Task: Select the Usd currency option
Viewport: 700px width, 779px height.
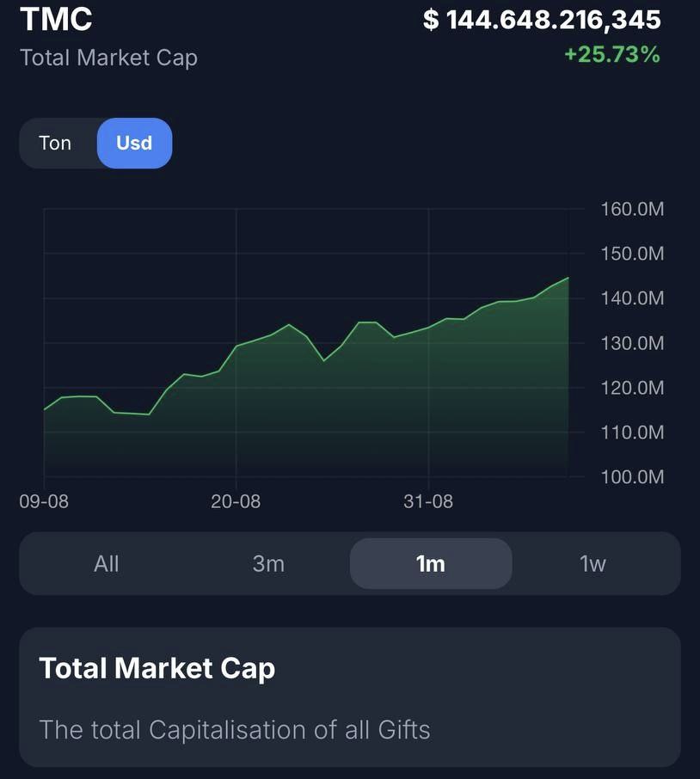Action: [x=134, y=143]
